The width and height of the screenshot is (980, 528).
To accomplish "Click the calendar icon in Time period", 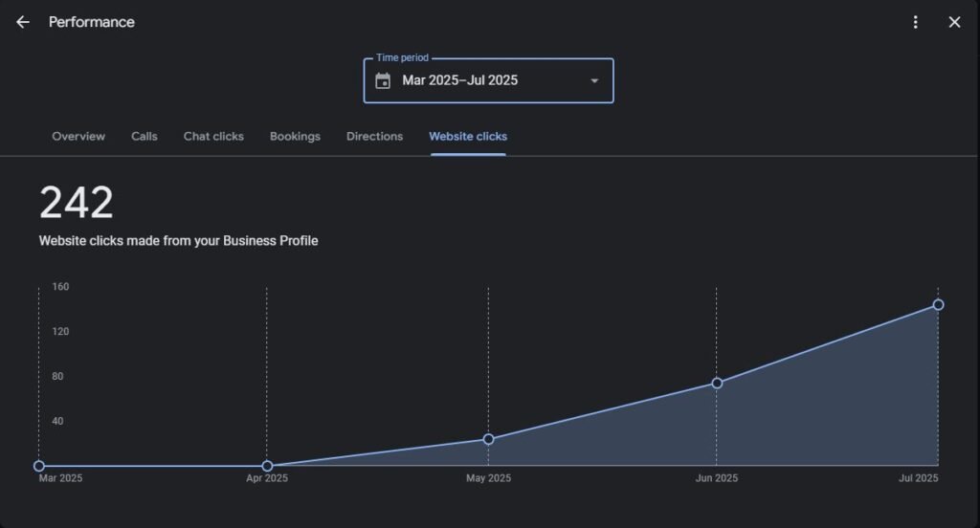I will tap(383, 80).
